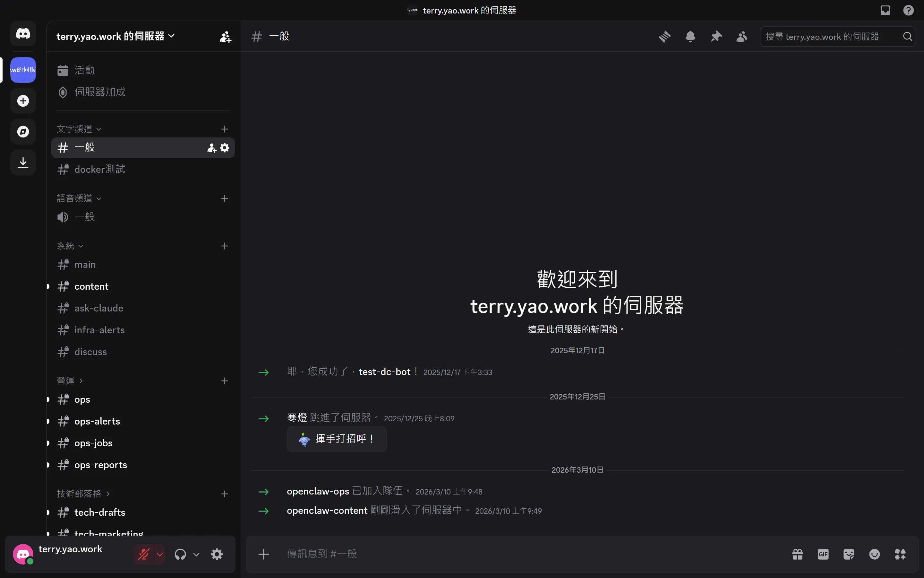Switch to the docker測試 channel
The height and width of the screenshot is (578, 924).
point(143,169)
